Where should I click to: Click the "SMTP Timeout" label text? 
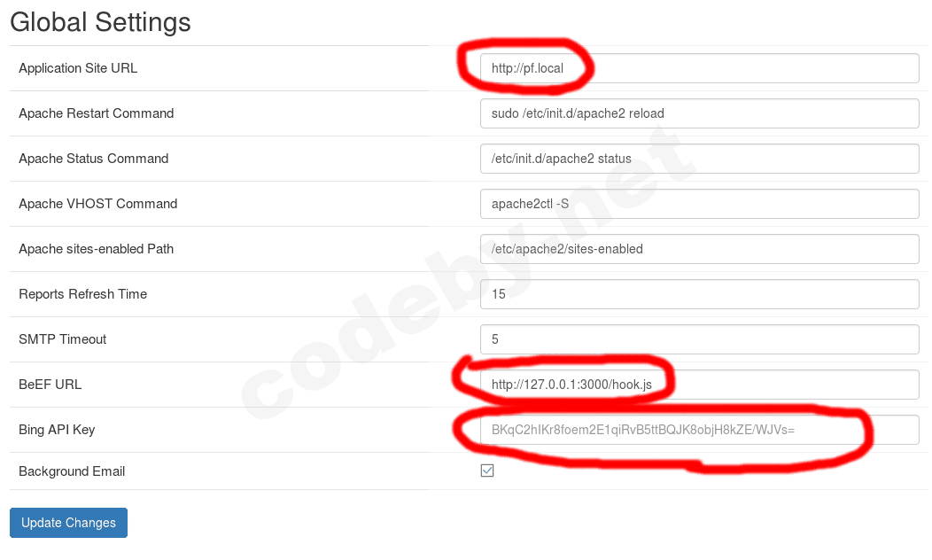click(x=62, y=339)
